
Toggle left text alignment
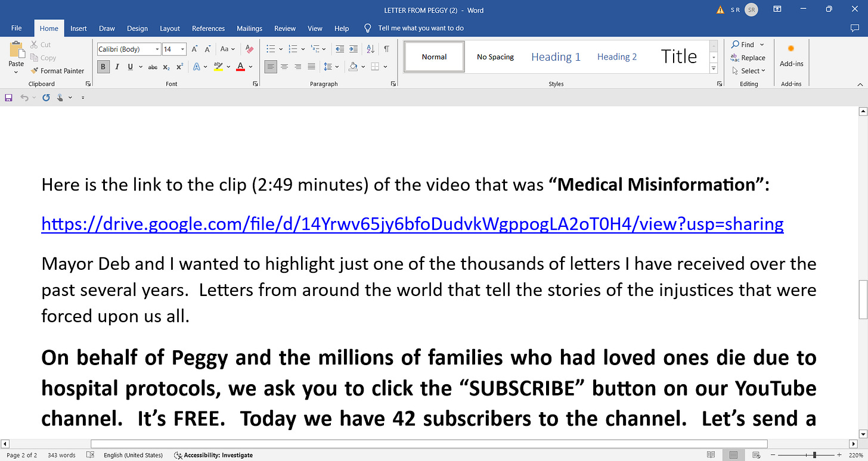(x=271, y=67)
